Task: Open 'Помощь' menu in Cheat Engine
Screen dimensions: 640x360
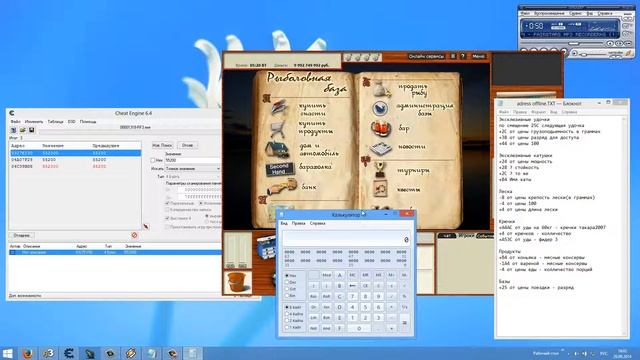Action: click(x=88, y=122)
